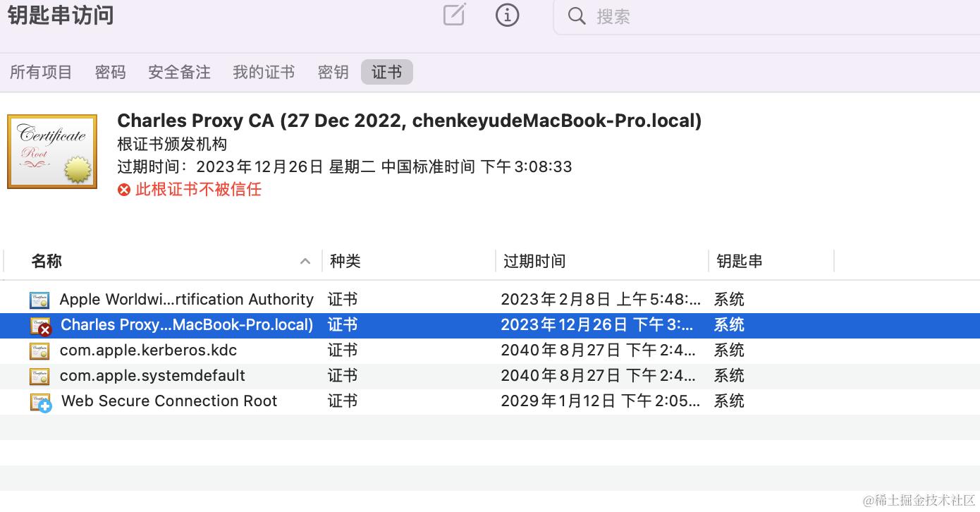Click the red untrusted warning icon
This screenshot has height=512, width=980.
click(x=124, y=190)
